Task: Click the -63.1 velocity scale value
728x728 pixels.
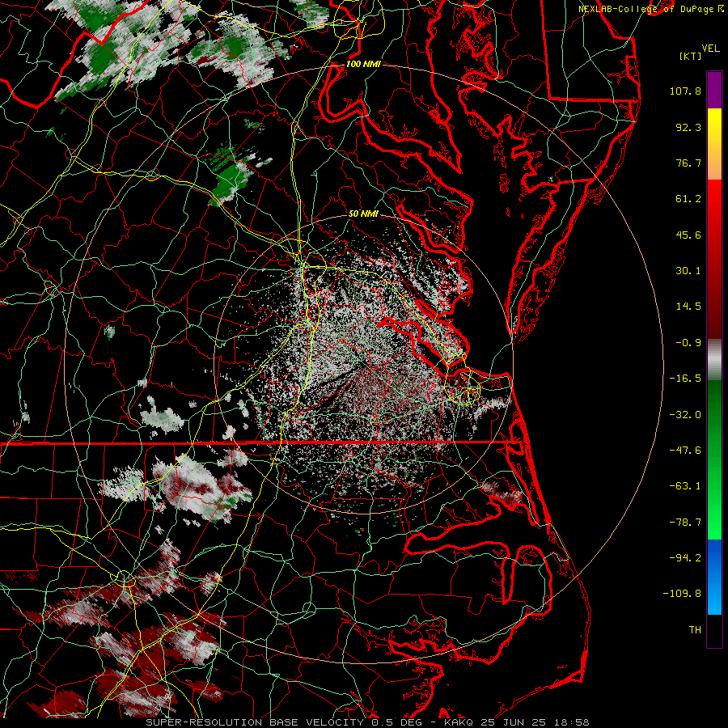Action: [x=685, y=486]
